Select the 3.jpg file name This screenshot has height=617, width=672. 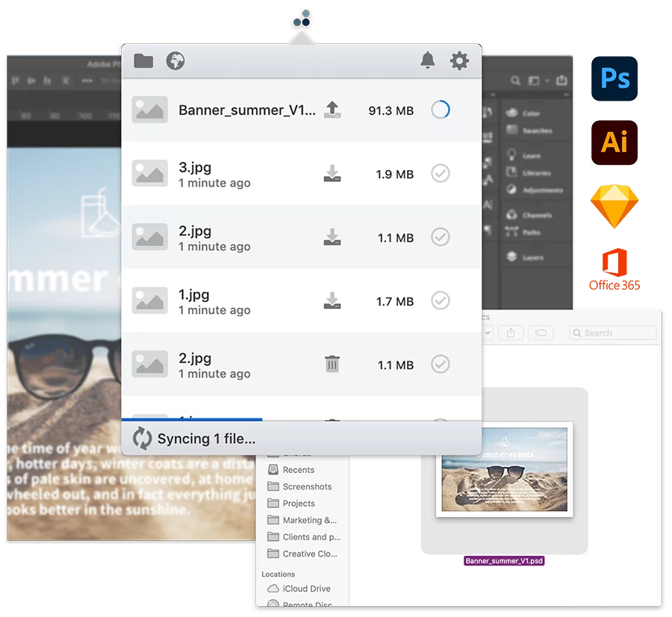coord(195,167)
